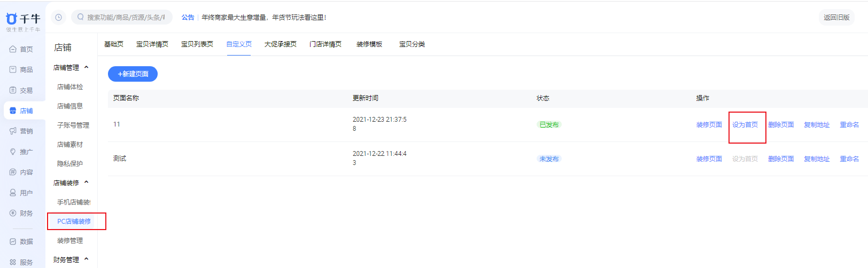Switch to the 装修模板 tab

pyautogui.click(x=369, y=44)
